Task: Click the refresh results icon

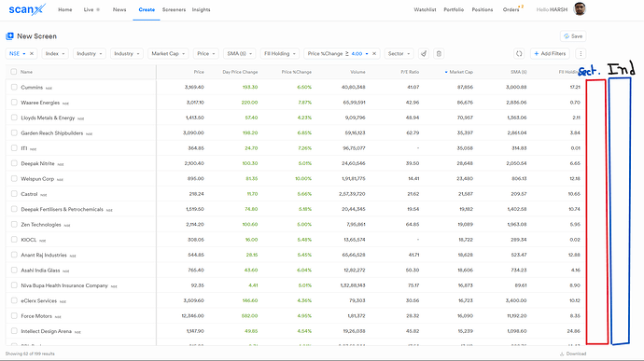Action: (519, 54)
